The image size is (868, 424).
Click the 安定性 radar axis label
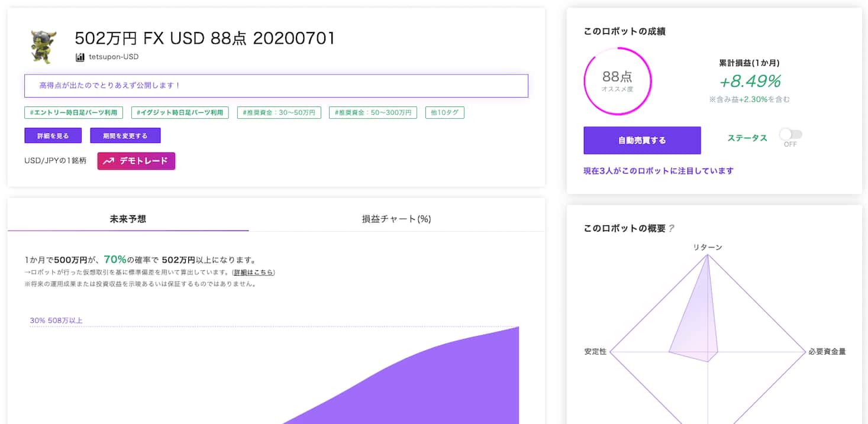point(595,351)
